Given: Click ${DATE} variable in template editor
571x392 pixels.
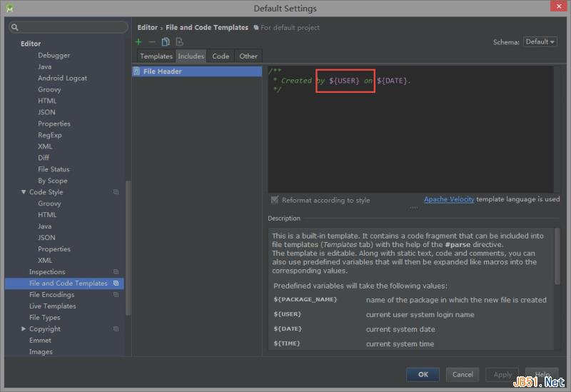Looking at the screenshot, I should pos(392,81).
